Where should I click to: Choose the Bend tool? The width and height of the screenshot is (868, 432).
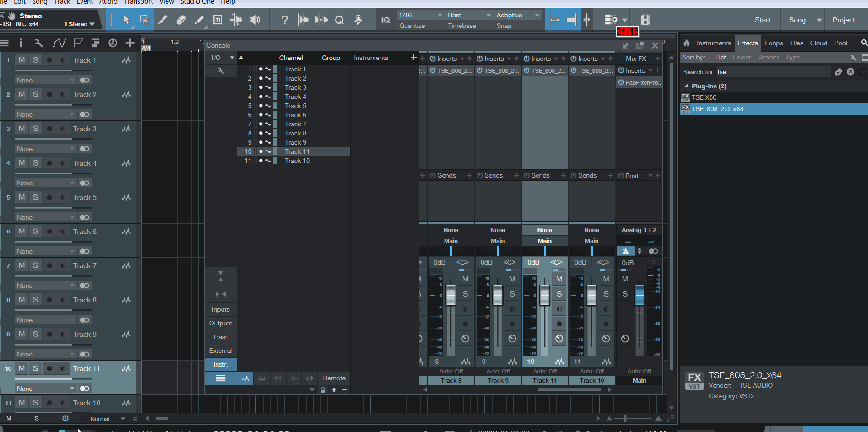click(236, 20)
